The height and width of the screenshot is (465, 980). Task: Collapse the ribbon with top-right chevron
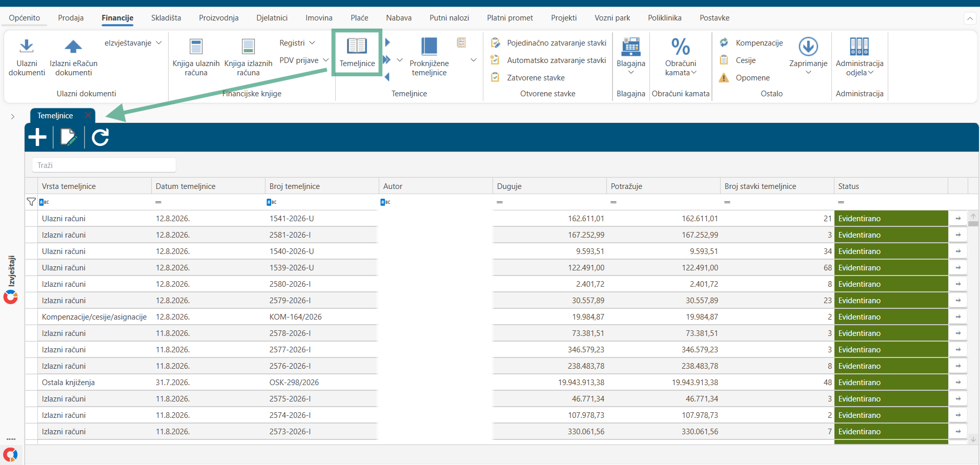click(x=970, y=18)
